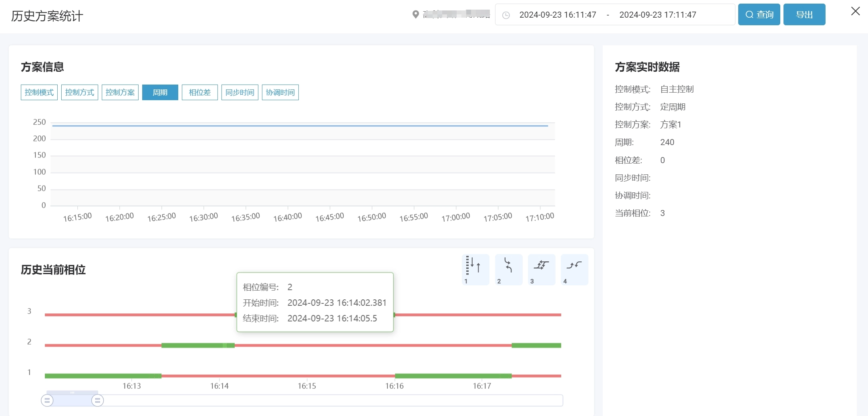Open the 相位差 chart tab
868x416 pixels.
200,93
